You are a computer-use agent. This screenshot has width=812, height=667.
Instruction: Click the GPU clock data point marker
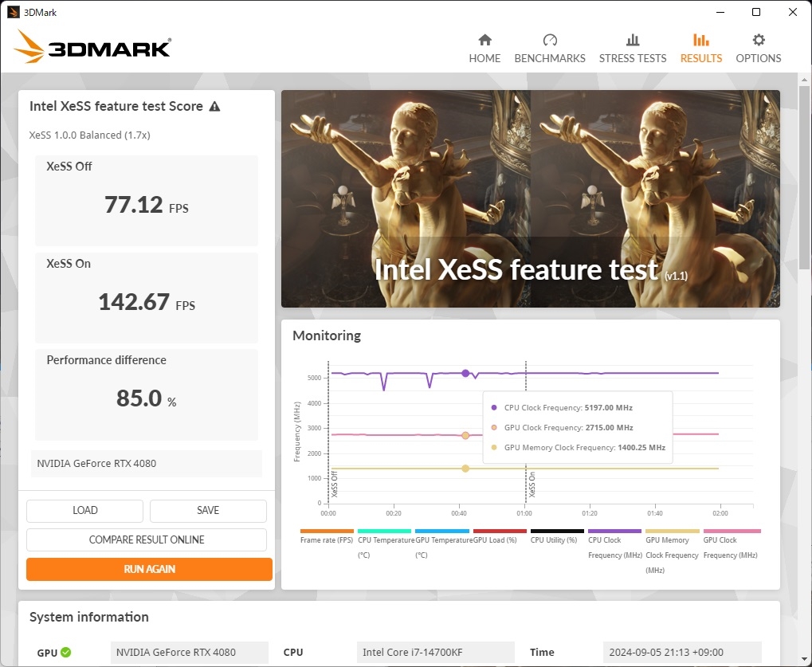click(x=465, y=436)
